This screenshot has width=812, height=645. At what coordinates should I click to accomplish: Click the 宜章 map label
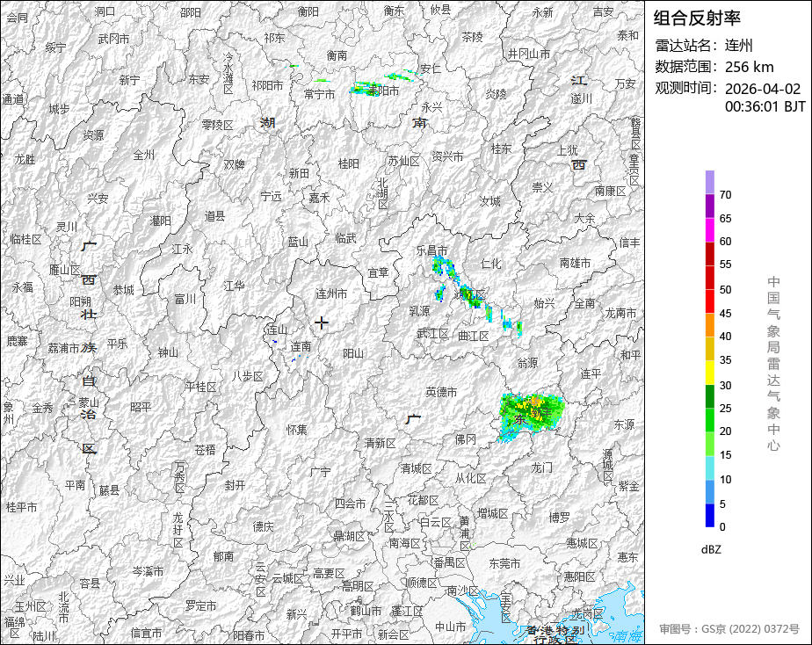pyautogui.click(x=379, y=272)
